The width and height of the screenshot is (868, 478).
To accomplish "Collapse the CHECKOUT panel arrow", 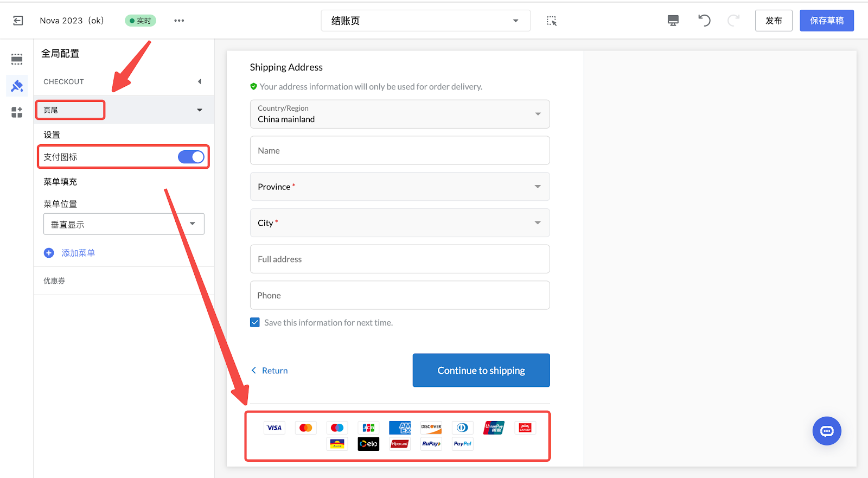I will pos(200,81).
